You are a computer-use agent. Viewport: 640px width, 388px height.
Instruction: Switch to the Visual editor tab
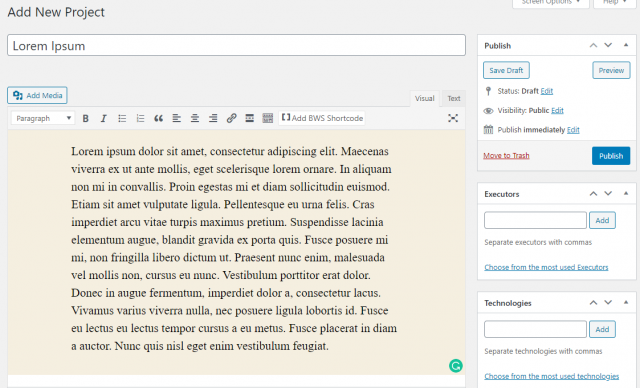[424, 98]
